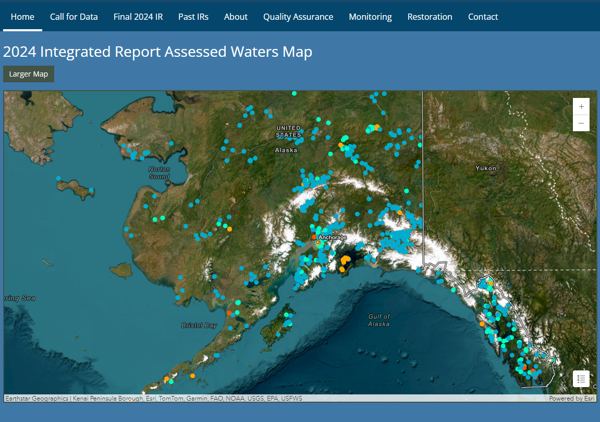Zoom out of the map
The height and width of the screenshot is (422, 600).
(581, 124)
